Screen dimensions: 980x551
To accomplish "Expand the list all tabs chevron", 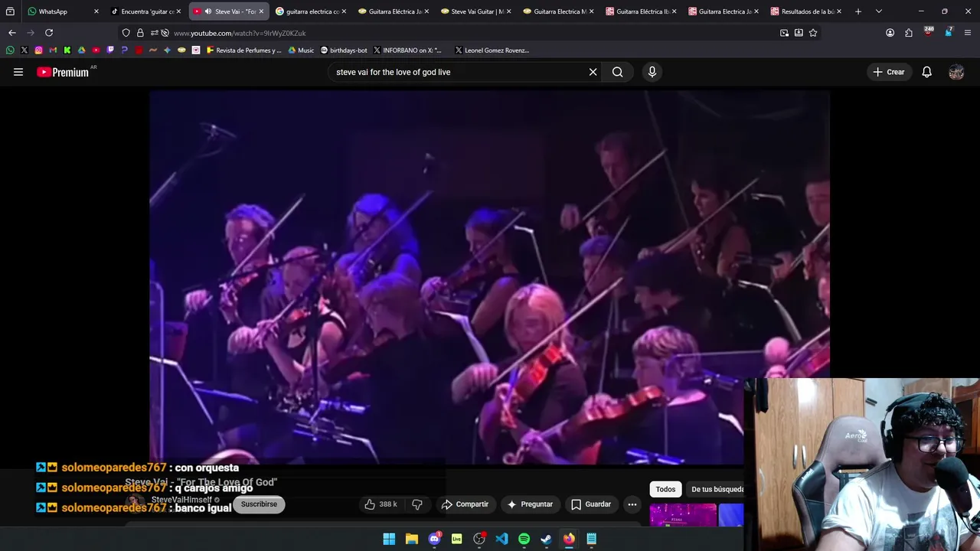I will 878,11.
